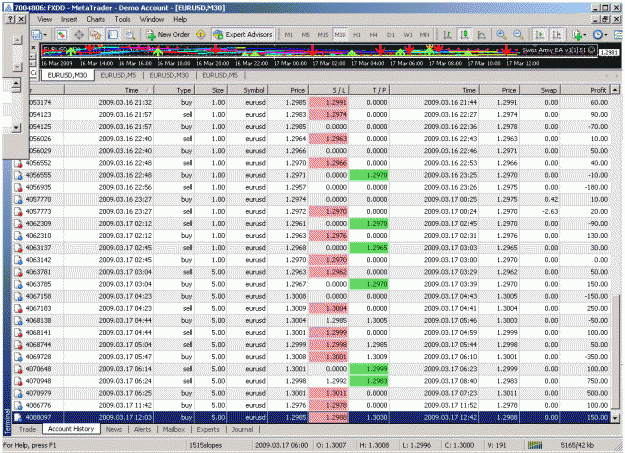Switch chart to MN timeframe
Viewport: 625px width, 453px height.
click(425, 35)
